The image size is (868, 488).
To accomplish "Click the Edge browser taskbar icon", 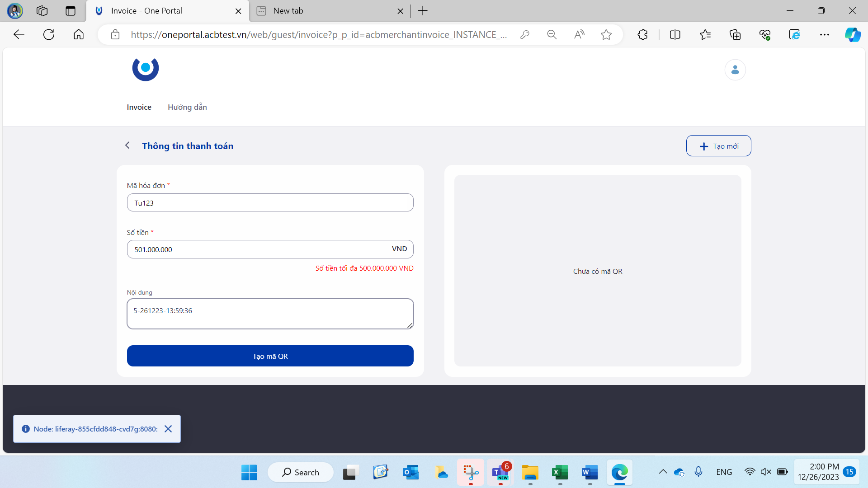I will point(620,472).
